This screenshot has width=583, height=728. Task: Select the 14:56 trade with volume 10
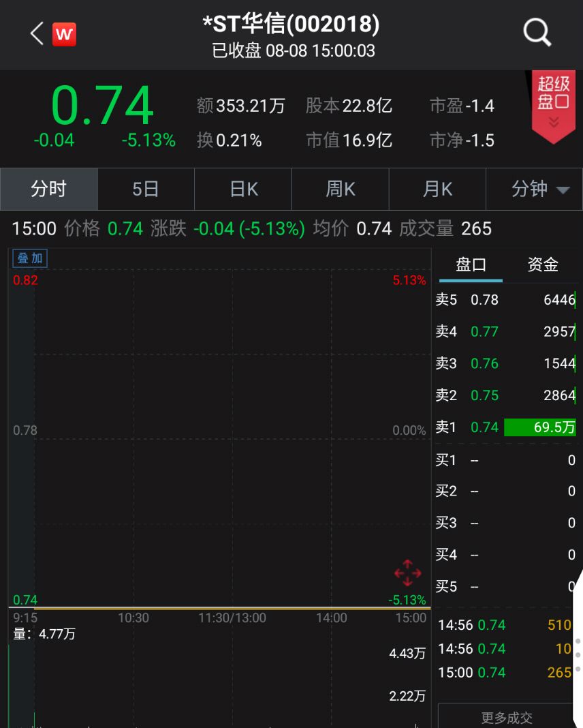(x=505, y=649)
